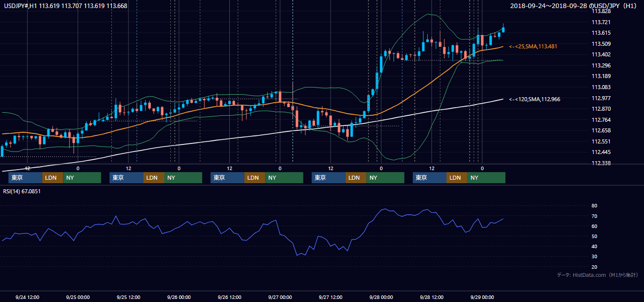This screenshot has width=644, height=302.
Task: Click the 9/26 00:00 time axis label
Action: point(179,297)
